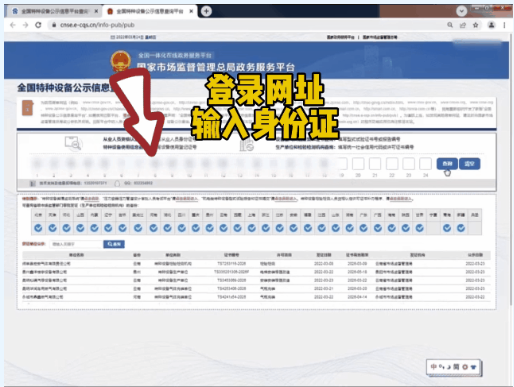Expand the tab search chevron at top right
514x387 pixels.
tap(461, 11)
